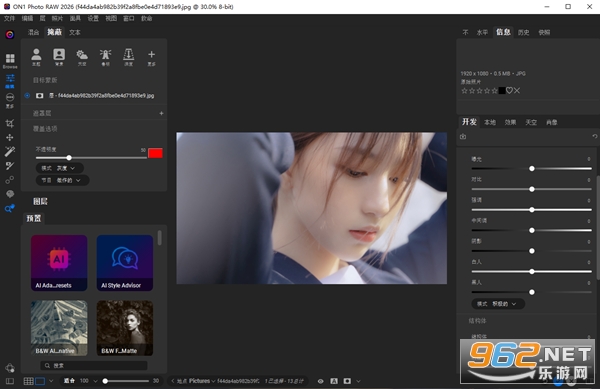Select the magic wand retouch tool
The width and height of the screenshot is (600, 389).
point(10,151)
